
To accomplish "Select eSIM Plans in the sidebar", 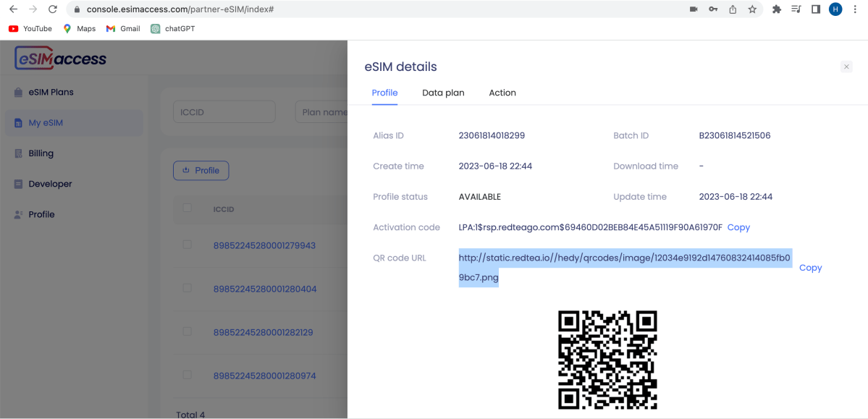I will pyautogui.click(x=51, y=92).
